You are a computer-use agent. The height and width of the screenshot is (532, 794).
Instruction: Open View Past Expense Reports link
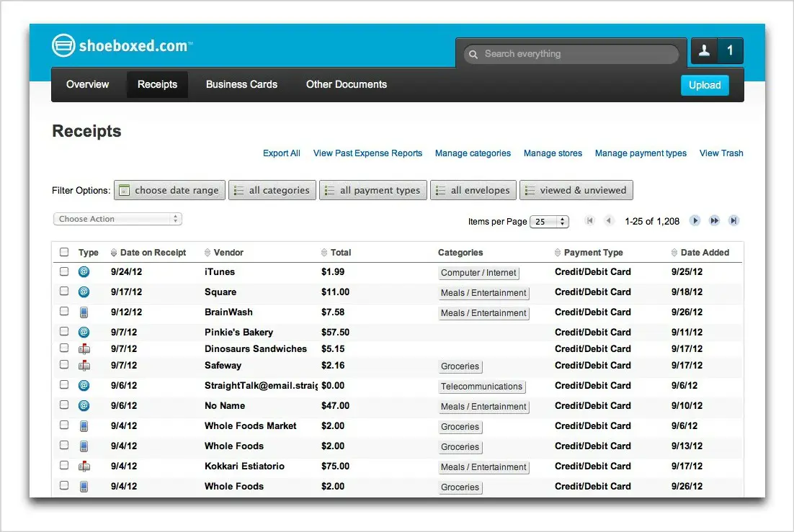367,153
